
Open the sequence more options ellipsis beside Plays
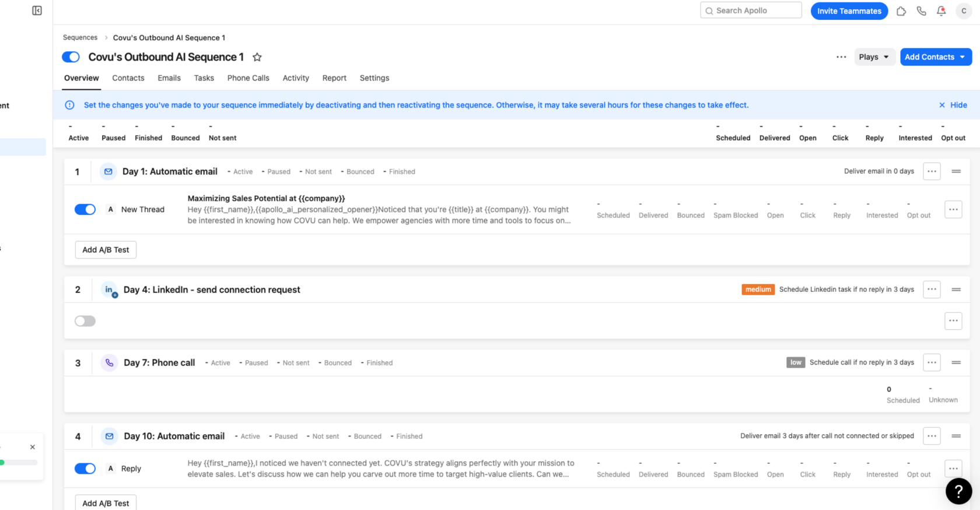tap(841, 57)
